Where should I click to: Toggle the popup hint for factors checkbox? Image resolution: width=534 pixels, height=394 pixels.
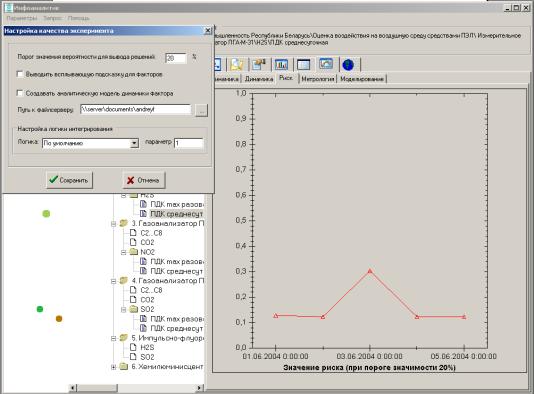tap(20, 74)
